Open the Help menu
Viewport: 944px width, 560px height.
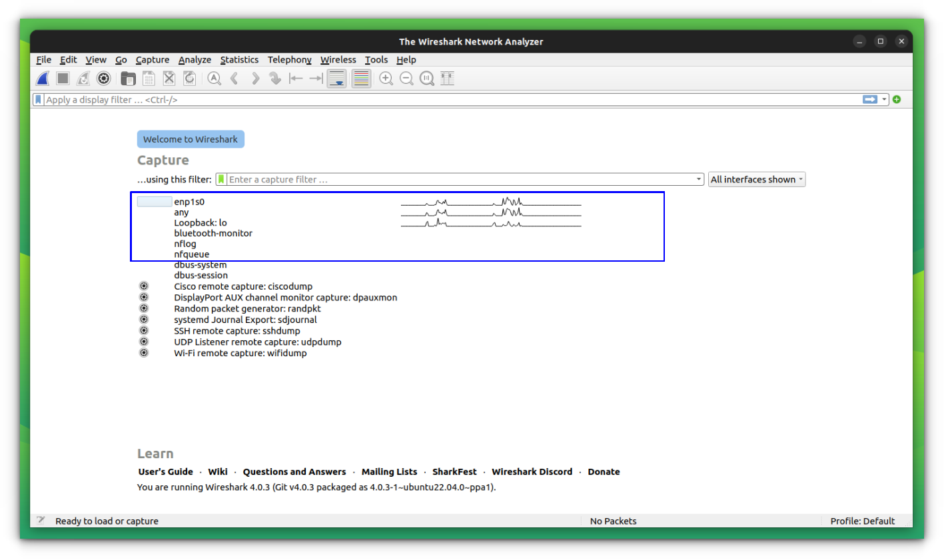(406, 59)
